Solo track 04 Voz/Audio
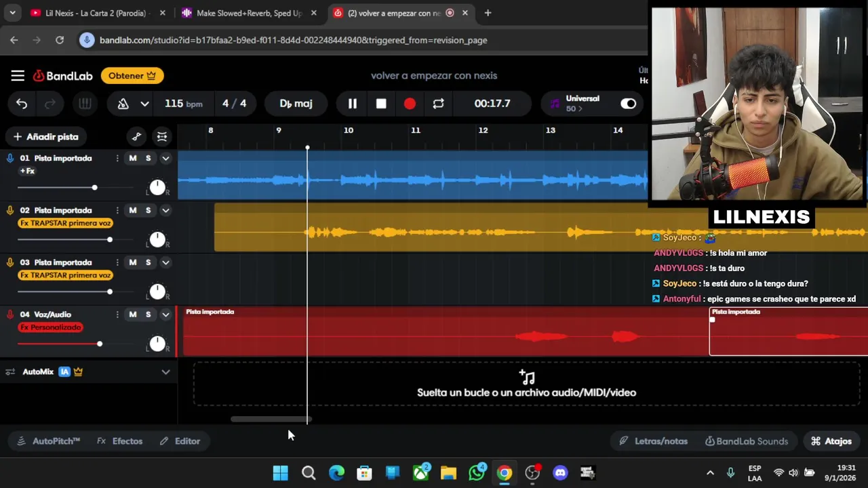This screenshot has height=488, width=868. (148, 314)
